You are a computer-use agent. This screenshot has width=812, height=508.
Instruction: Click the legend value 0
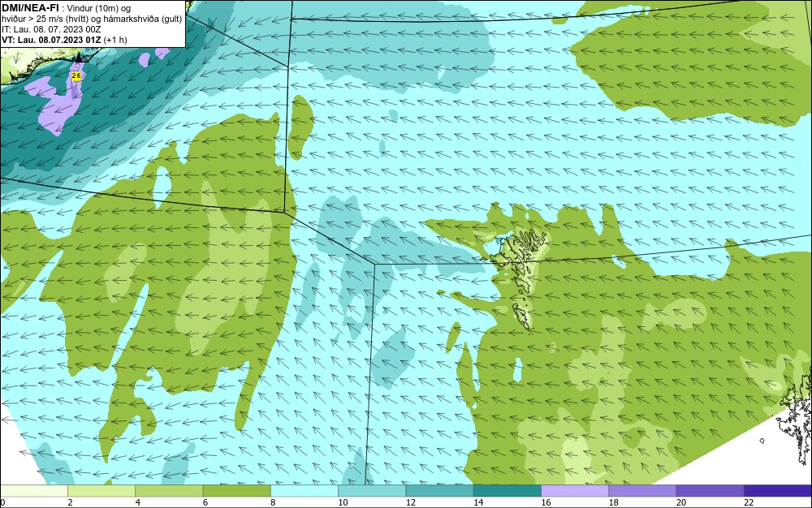point(2,503)
